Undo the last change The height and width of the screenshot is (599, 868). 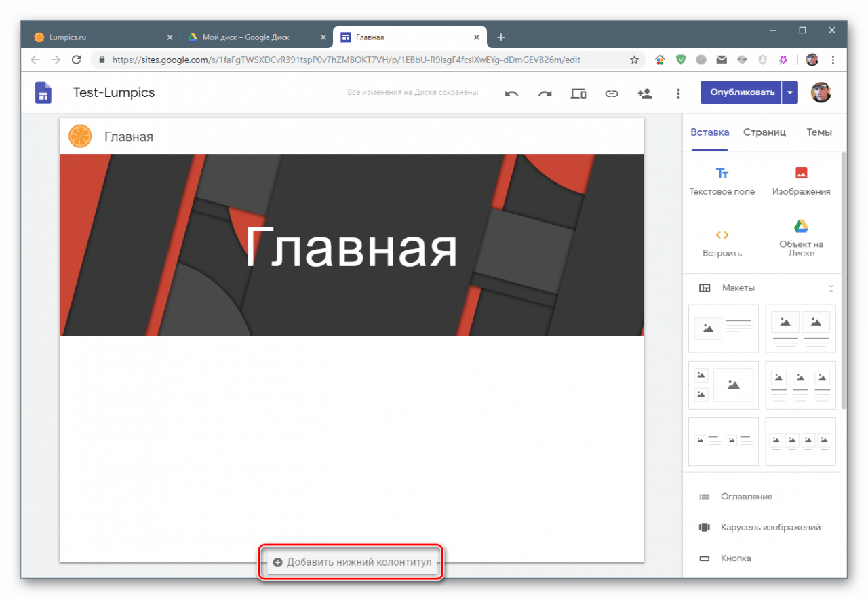click(x=511, y=94)
